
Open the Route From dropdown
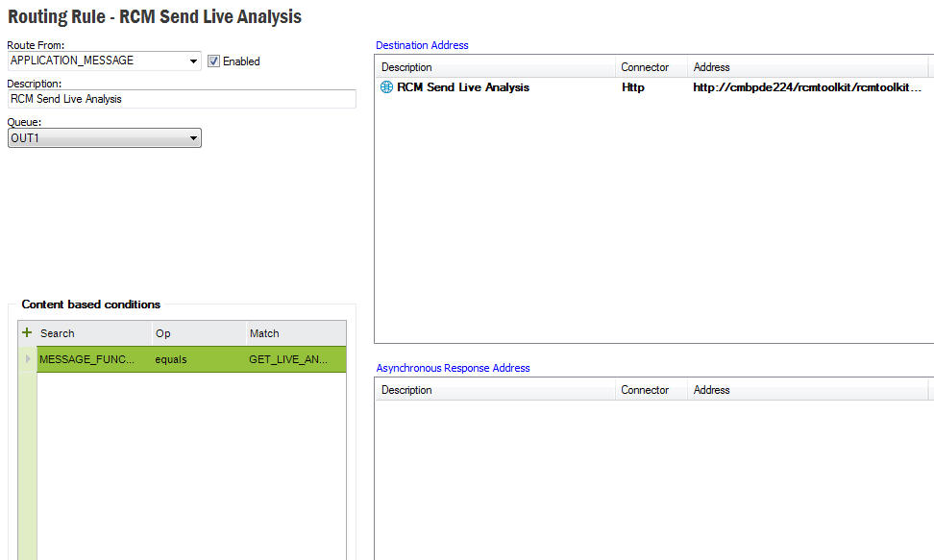coord(194,61)
